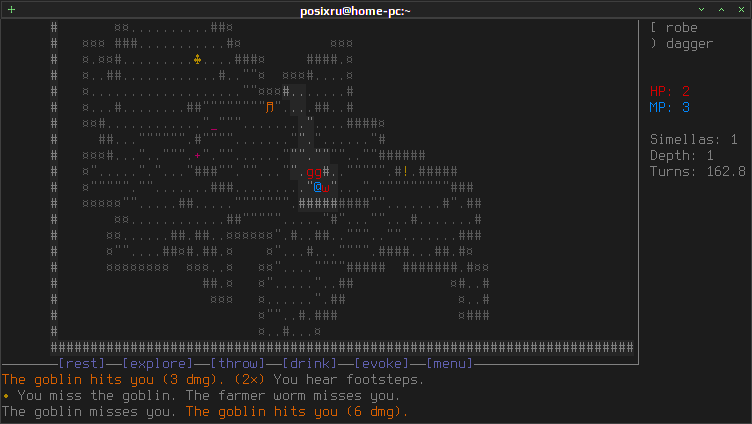Click 'You hear footsteps.' log message
The image size is (752, 424).
tap(349, 380)
